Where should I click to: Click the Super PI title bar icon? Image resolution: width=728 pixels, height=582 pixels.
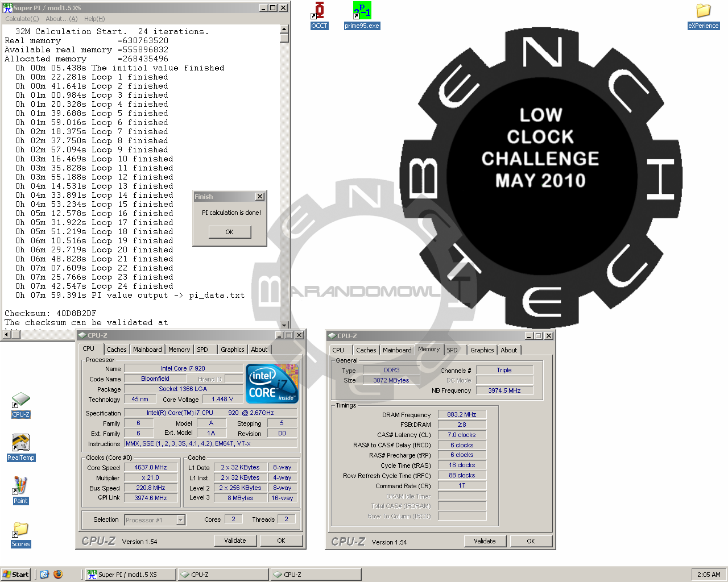[x=7, y=7]
